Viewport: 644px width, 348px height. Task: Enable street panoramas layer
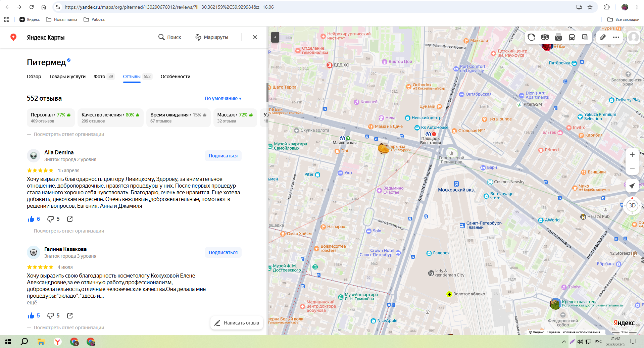pos(545,37)
